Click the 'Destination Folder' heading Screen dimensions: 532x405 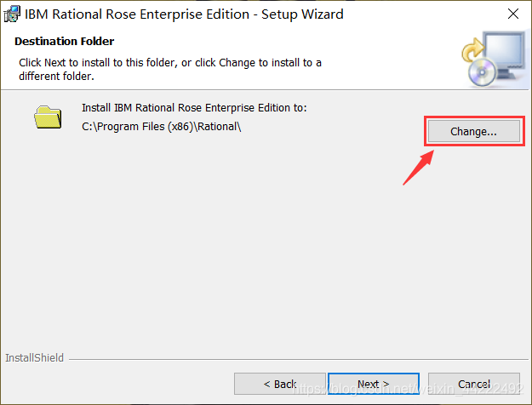point(64,42)
